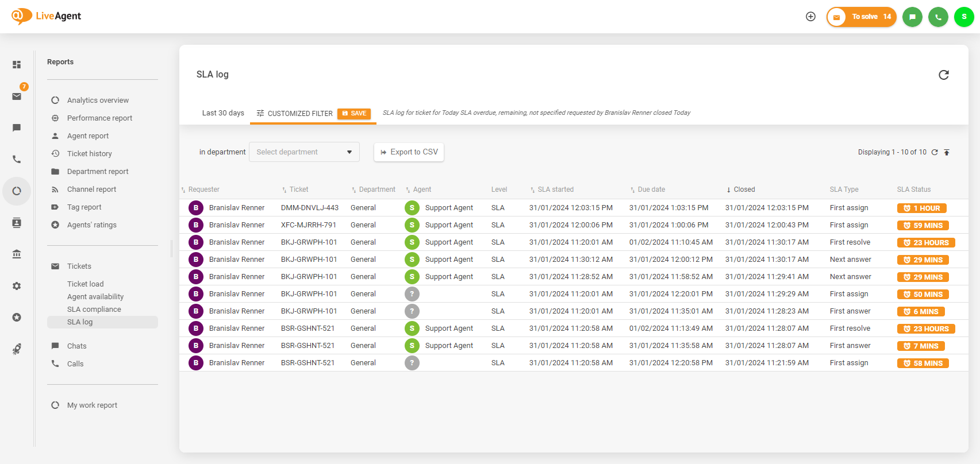Refresh the SLA log with reload icon

coord(943,75)
